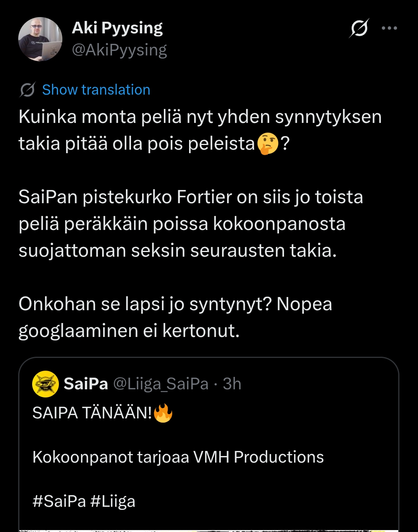This screenshot has height=532, width=418.
Task: Tap the SaiPa name in quoted tweet
Action: [x=86, y=384]
